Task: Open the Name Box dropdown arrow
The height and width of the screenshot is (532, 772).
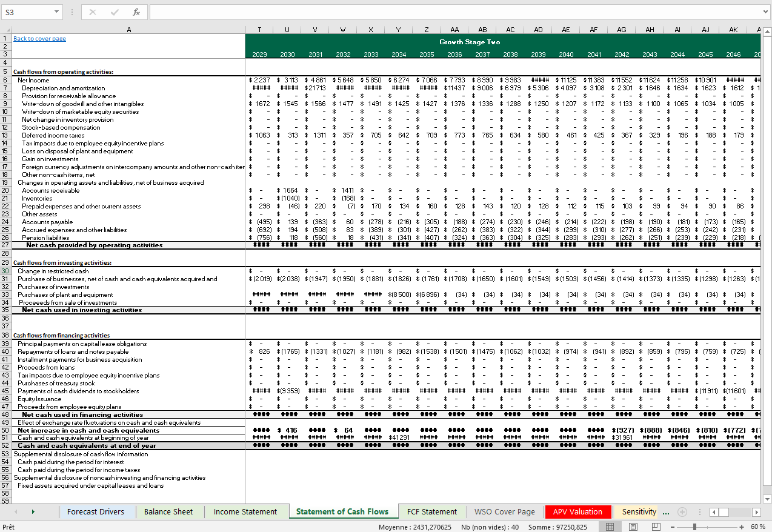Action: pyautogui.click(x=56, y=12)
